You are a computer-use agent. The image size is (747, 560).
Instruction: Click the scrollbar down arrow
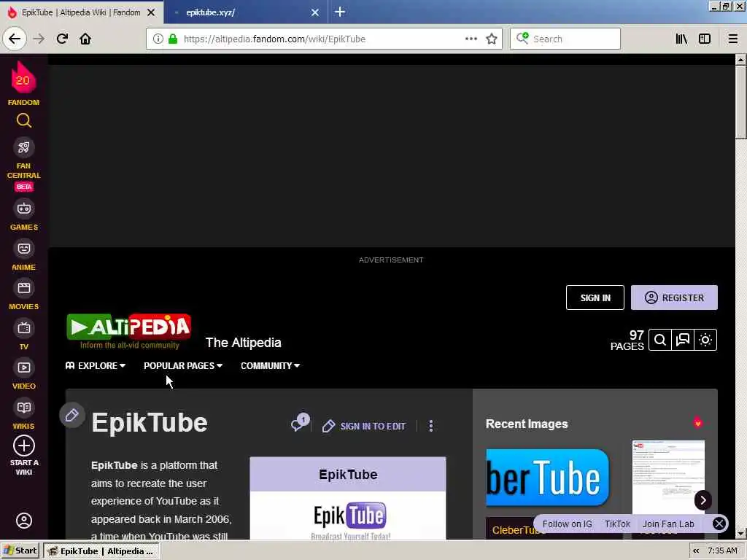(740, 533)
